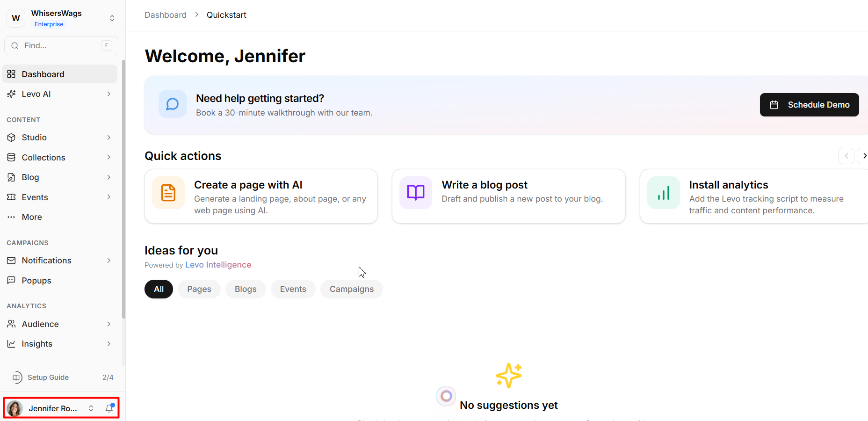
Task: Click the purple open book icon
Action: click(415, 193)
